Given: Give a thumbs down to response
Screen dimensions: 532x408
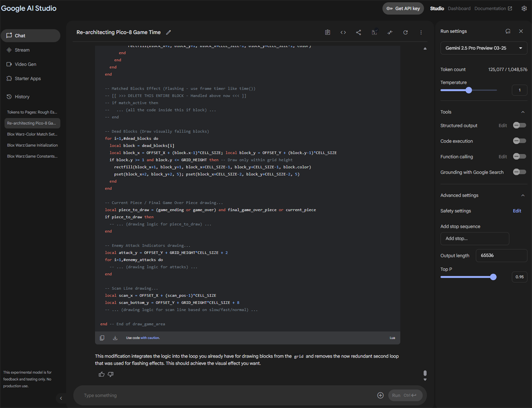Looking at the screenshot, I should (111, 374).
